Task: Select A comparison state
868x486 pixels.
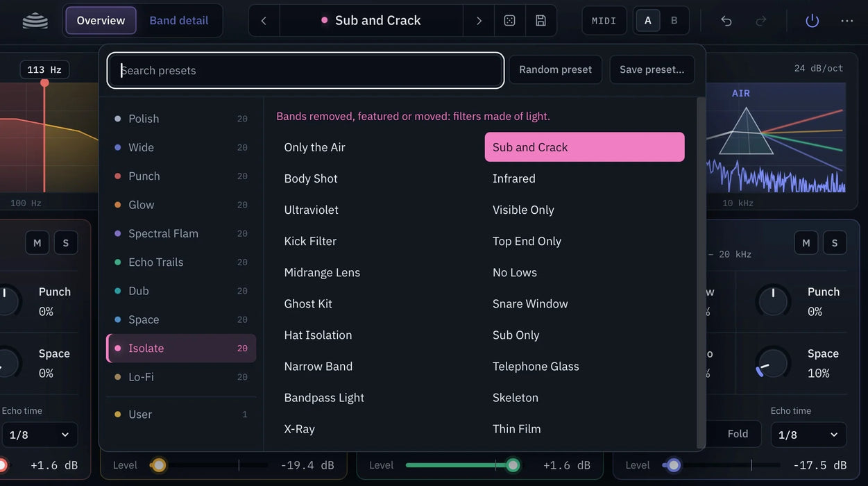Action: [648, 21]
